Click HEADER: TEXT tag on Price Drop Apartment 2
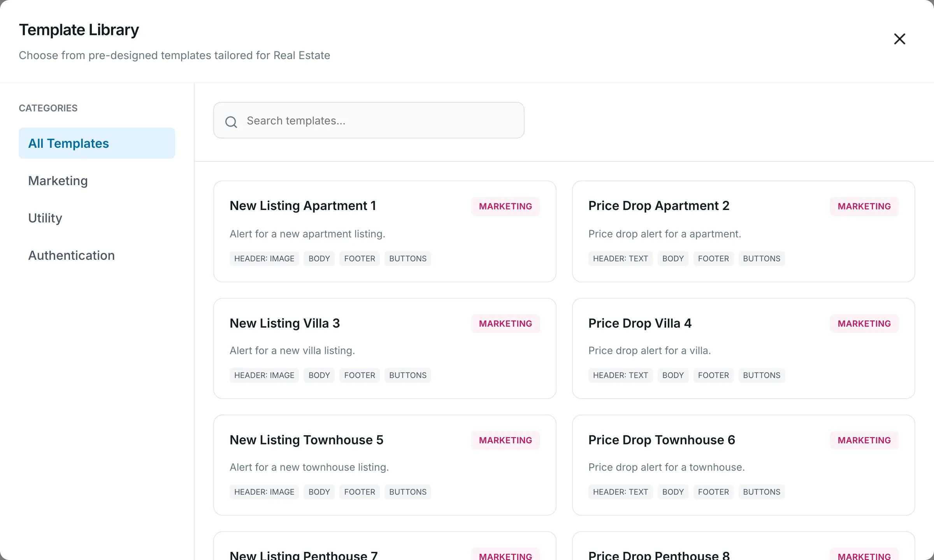This screenshot has height=560, width=934. pos(620,259)
